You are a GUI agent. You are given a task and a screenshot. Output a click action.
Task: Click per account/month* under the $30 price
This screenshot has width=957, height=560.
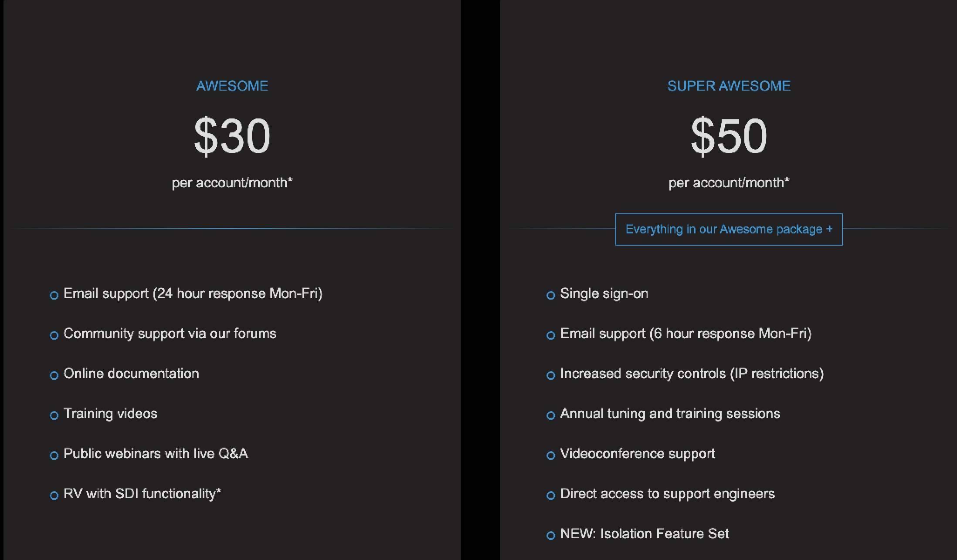point(232,183)
